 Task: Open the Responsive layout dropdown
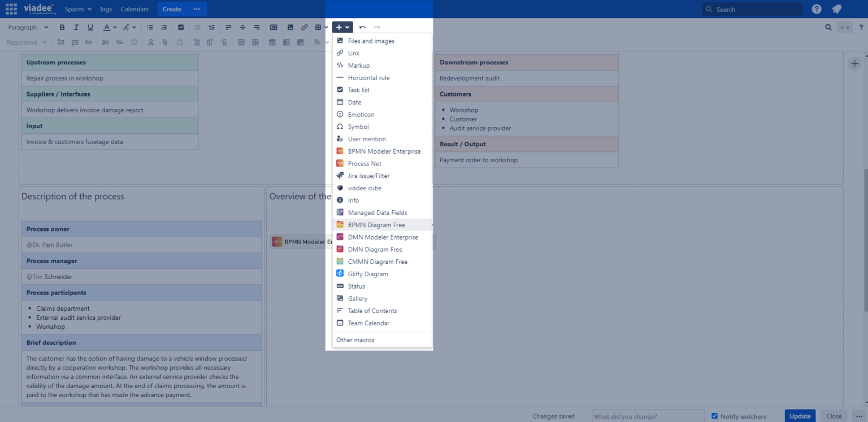click(x=25, y=42)
